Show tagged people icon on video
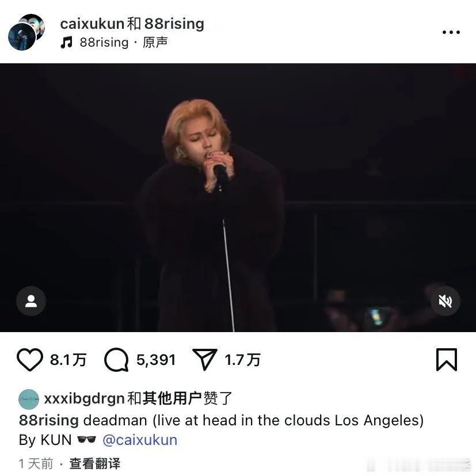 31,301
